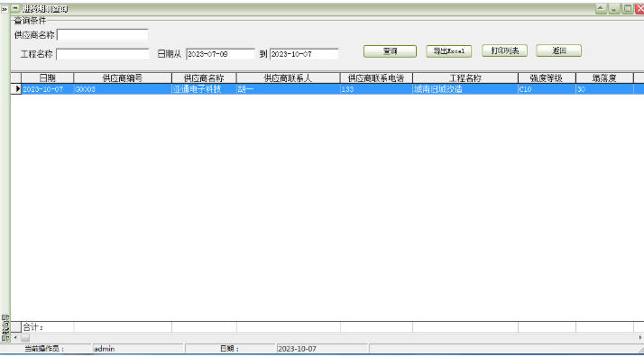Click the 导出Excel export button
The height and width of the screenshot is (357, 644).
click(448, 50)
